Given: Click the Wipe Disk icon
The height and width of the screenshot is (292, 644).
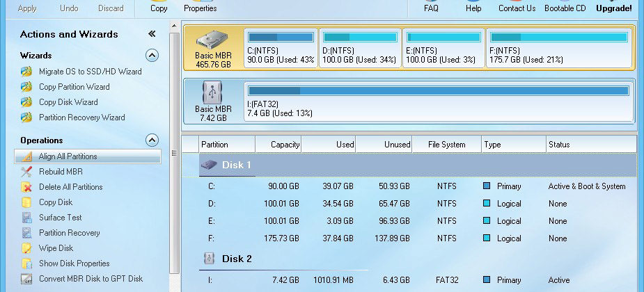Looking at the screenshot, I should (26, 248).
